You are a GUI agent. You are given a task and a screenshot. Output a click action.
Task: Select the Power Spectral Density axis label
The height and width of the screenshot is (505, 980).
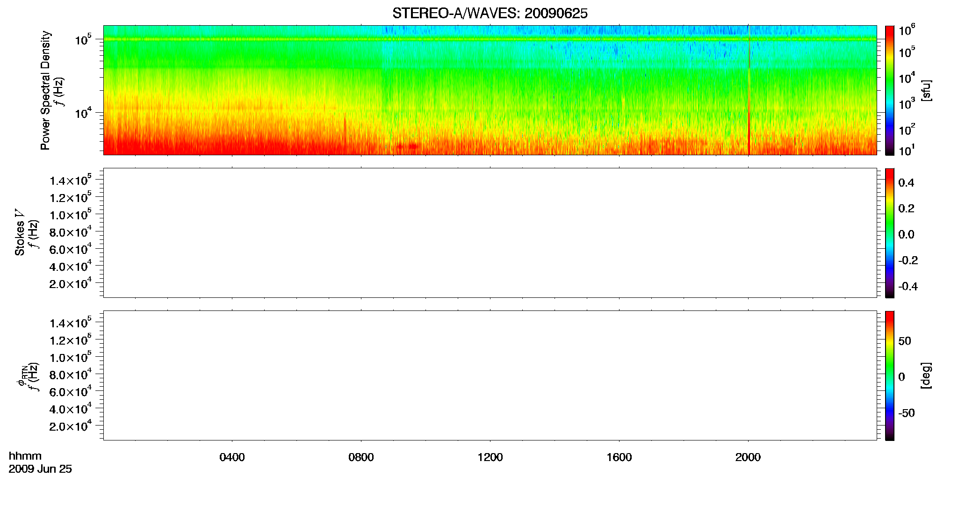(x=45, y=90)
